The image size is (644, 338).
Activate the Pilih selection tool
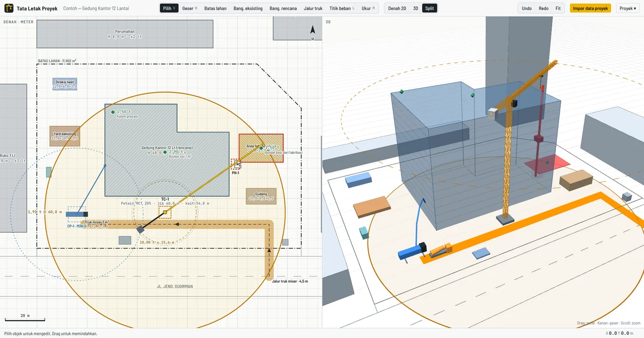click(x=170, y=9)
